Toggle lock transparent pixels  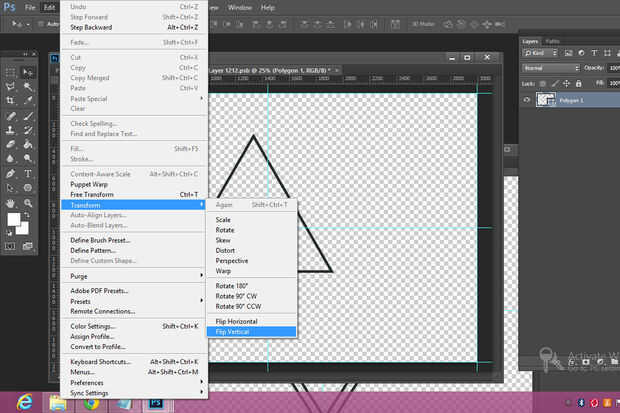tap(543, 83)
